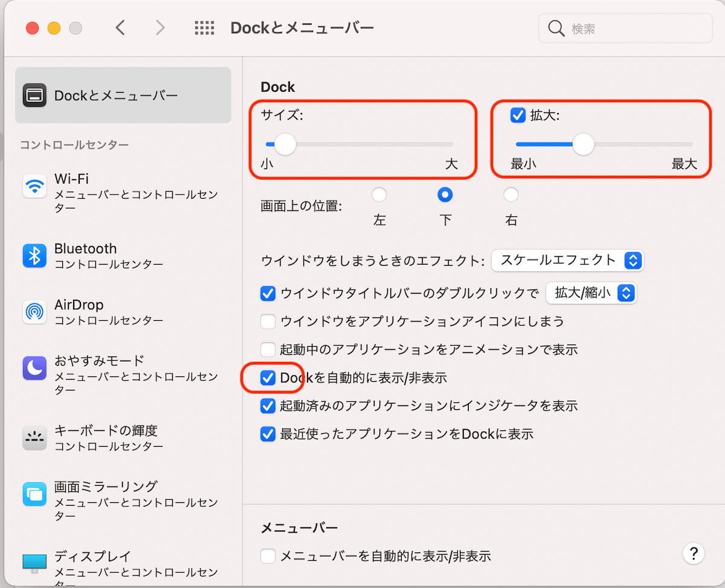Screen dimensions: 725x588
Task: Click the 最大 label under magnification slider
Action: pyautogui.click(x=684, y=164)
